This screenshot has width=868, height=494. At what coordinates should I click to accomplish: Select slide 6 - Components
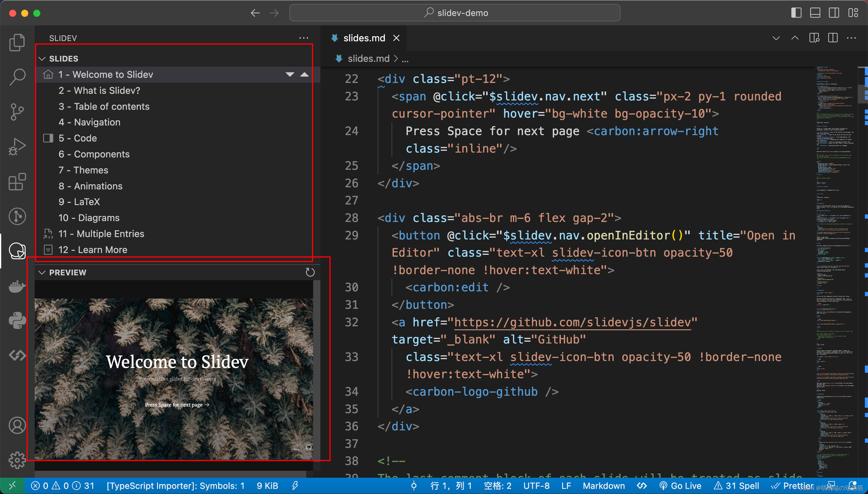tap(178, 154)
